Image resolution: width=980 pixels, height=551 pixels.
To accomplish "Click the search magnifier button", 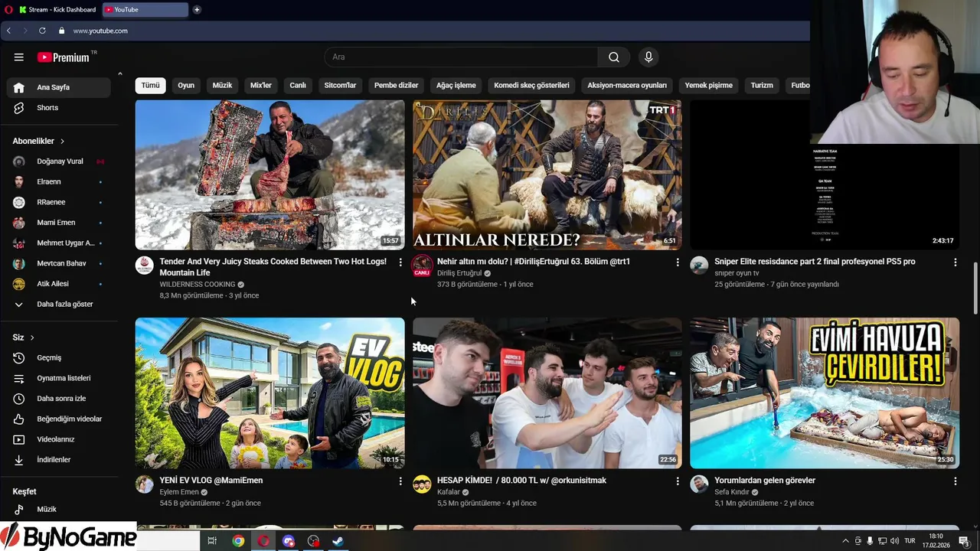I will [x=614, y=57].
